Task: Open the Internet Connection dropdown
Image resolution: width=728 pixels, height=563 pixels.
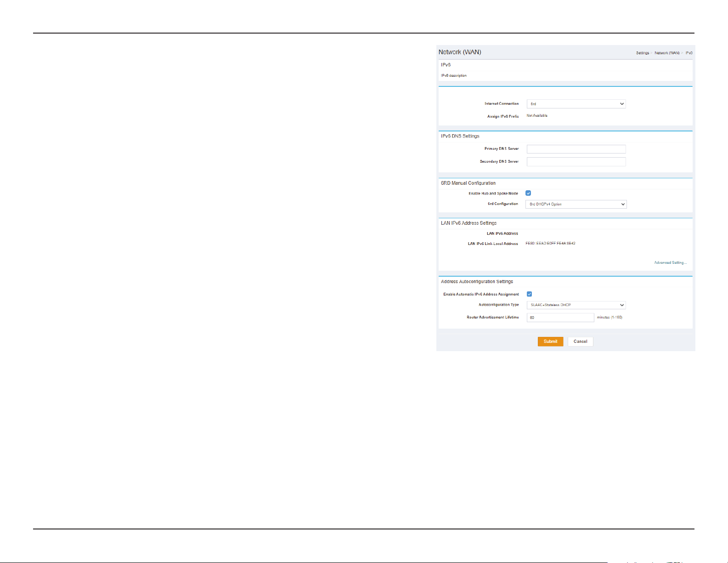Action: pyautogui.click(x=576, y=104)
